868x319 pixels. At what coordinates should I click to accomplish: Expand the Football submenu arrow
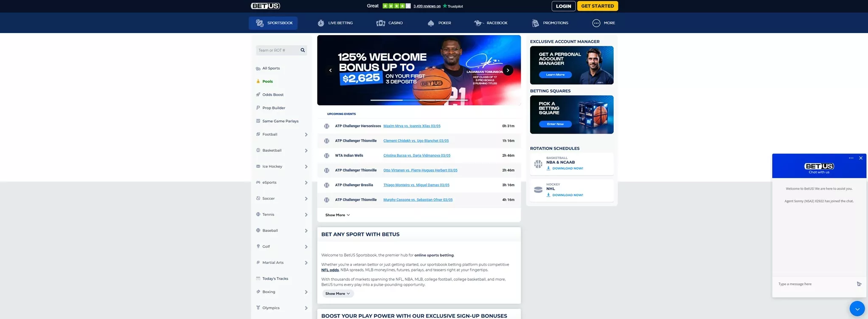[x=306, y=134]
